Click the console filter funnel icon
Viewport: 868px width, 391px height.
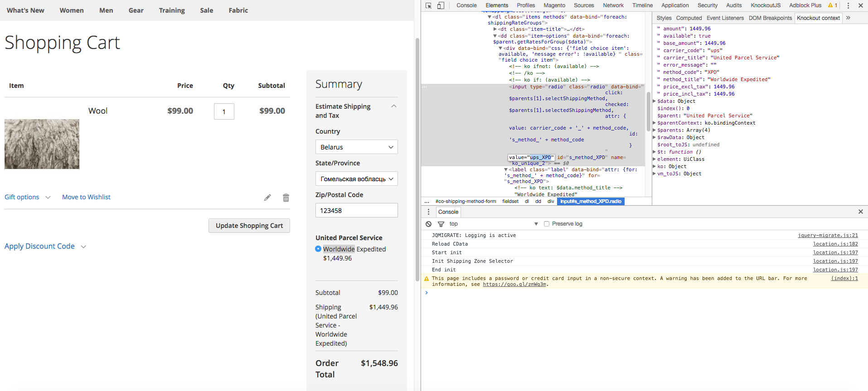[441, 224]
